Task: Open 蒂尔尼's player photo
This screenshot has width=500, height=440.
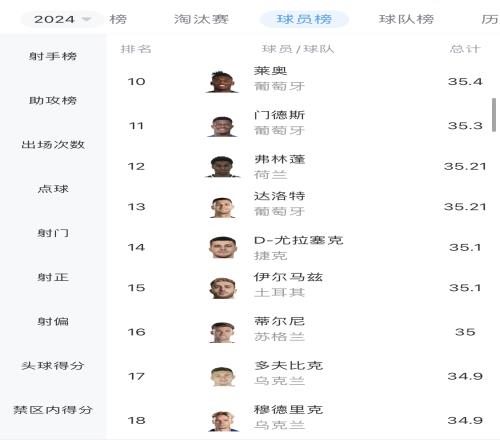Action: [222, 332]
